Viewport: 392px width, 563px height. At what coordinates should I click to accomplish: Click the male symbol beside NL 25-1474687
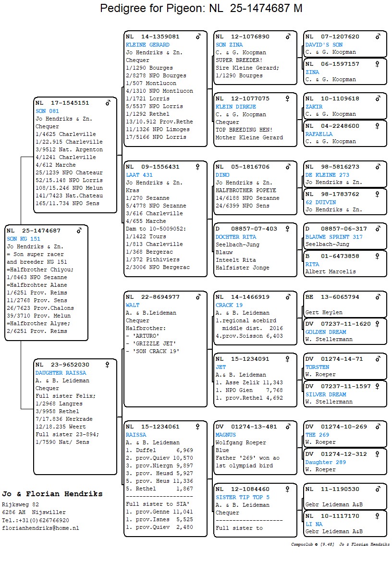pyautogui.click(x=79, y=231)
